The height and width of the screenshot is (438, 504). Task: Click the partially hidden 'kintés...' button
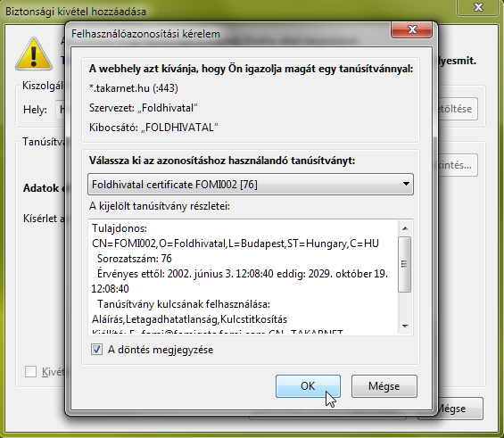point(458,165)
